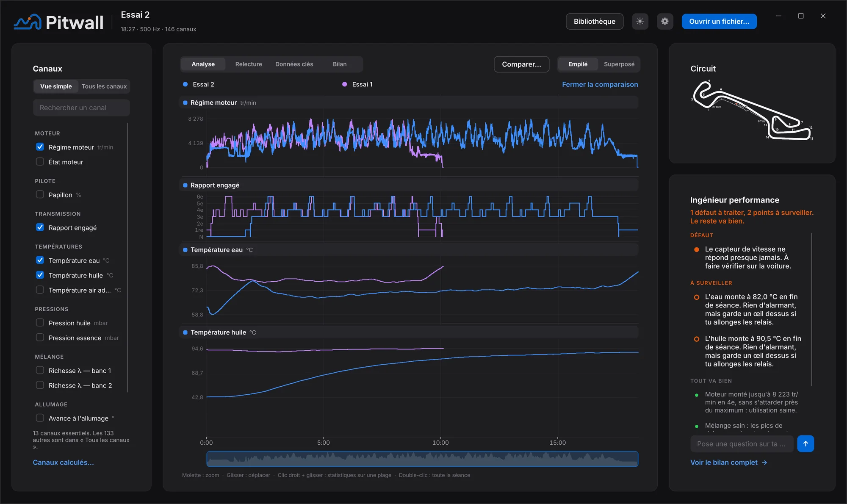The image size is (847, 504).
Task: Check the Papillon channel checkbox
Action: pyautogui.click(x=40, y=195)
